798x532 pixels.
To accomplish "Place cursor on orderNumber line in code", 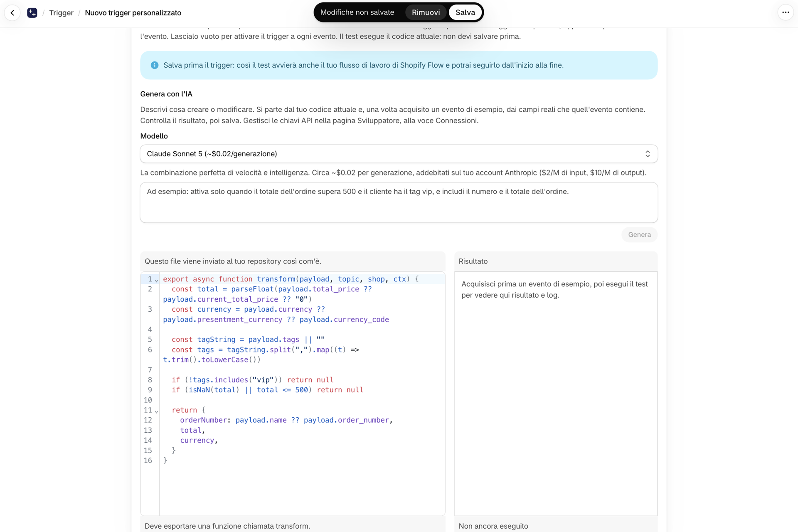I will pyautogui.click(x=286, y=420).
